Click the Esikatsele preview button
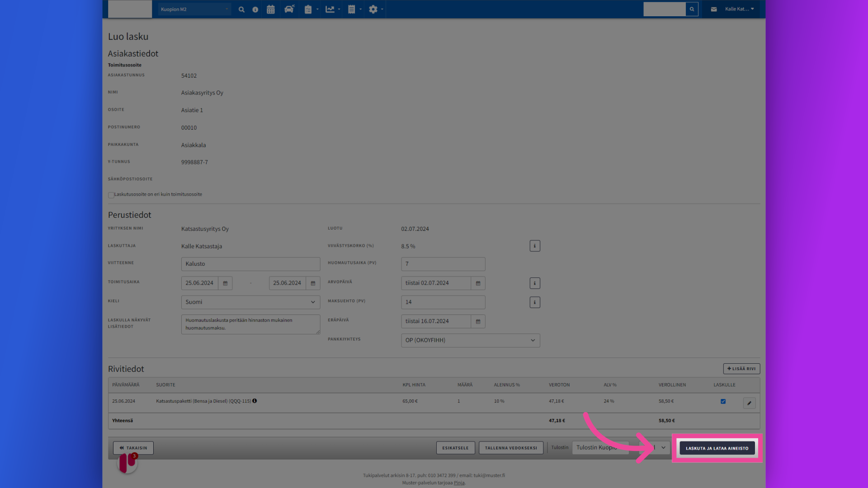Viewport: 868px width, 488px height. point(455,448)
